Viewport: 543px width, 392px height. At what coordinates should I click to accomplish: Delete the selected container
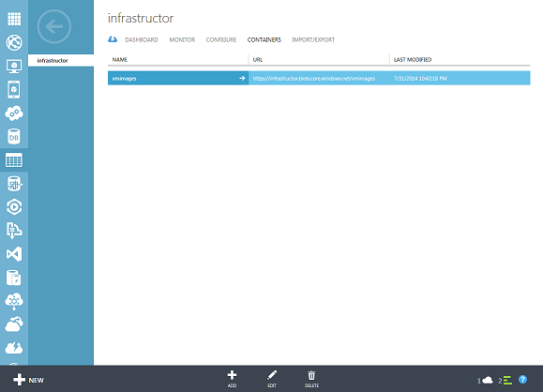click(x=311, y=379)
